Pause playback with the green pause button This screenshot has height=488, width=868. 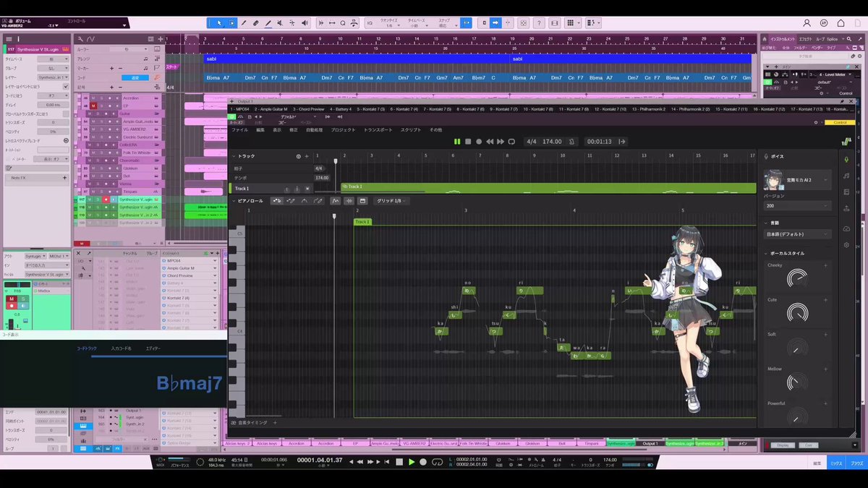coord(457,142)
